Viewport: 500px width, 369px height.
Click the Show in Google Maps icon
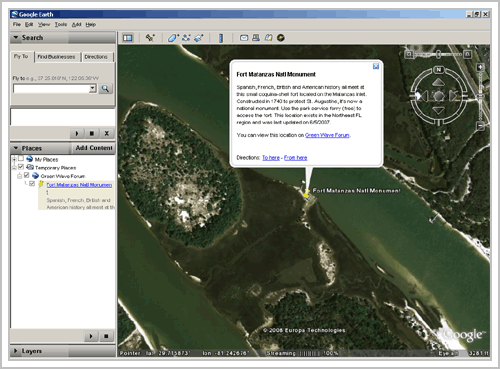pos(268,38)
